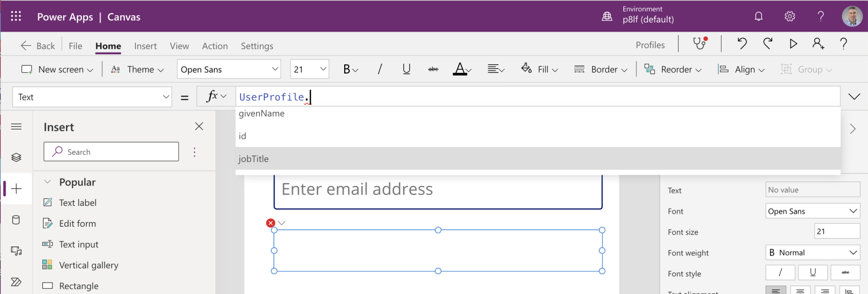The image size is (868, 294).
Task: Open notifications bell icon
Action: (758, 16)
